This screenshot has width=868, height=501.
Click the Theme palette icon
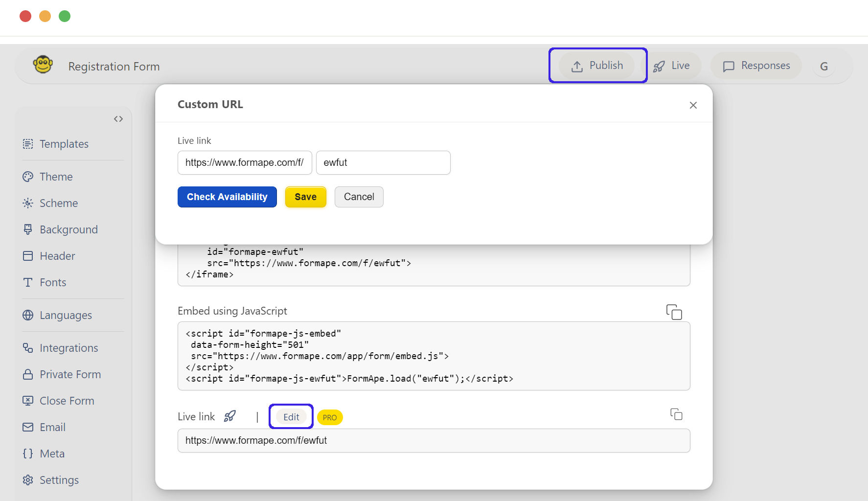pyautogui.click(x=28, y=177)
